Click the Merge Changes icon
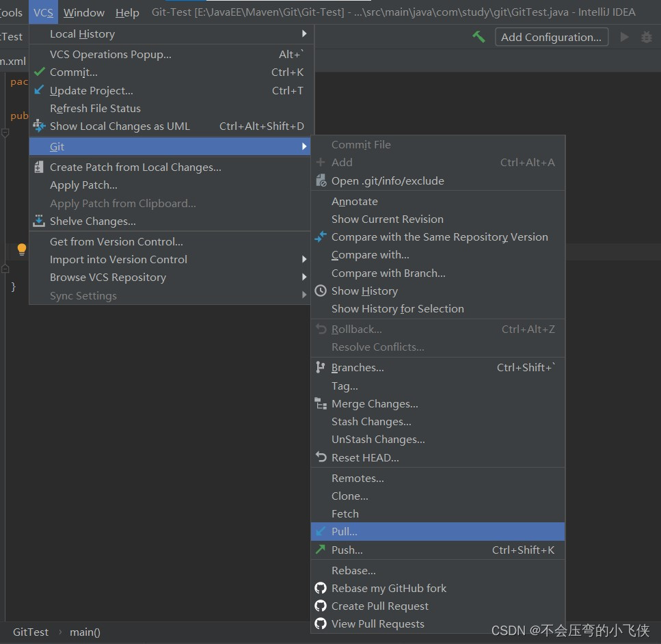 point(321,403)
